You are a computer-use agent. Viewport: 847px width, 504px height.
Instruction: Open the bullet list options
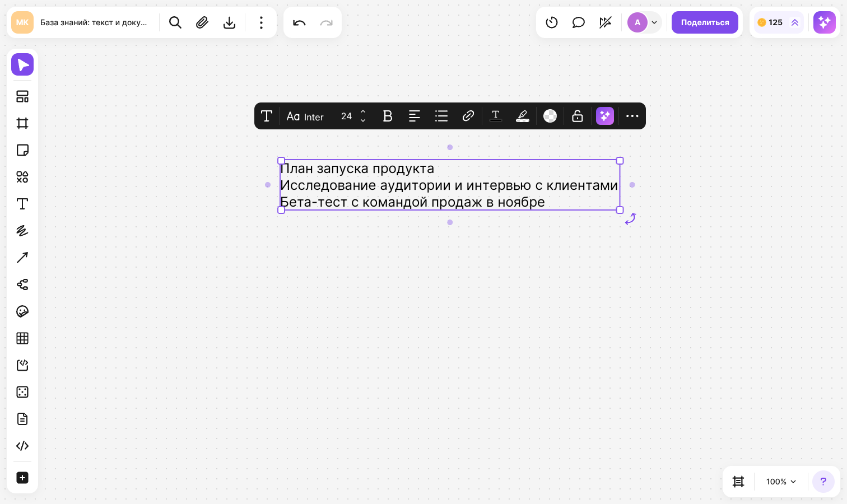pos(441,116)
